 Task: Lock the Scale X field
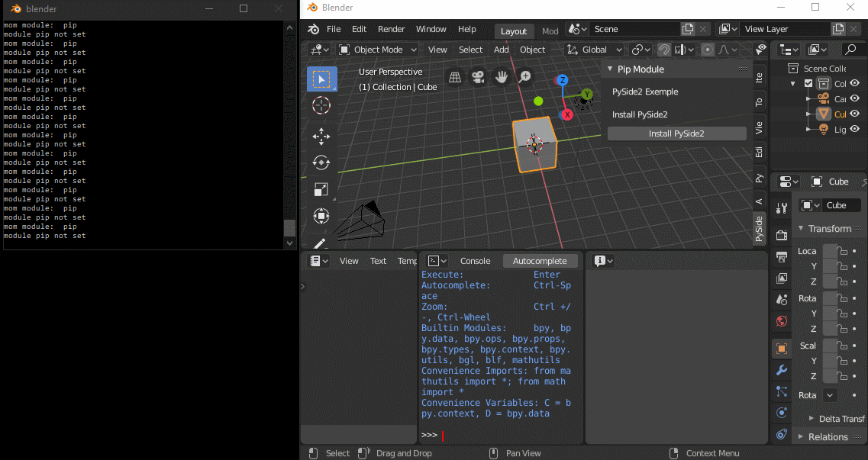coord(843,346)
